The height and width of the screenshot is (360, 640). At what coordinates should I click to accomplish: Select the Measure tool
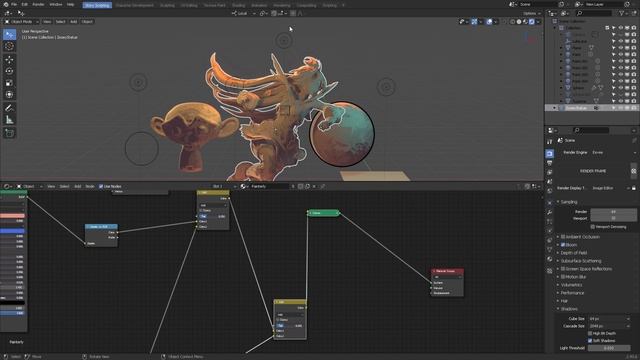pos(9,120)
